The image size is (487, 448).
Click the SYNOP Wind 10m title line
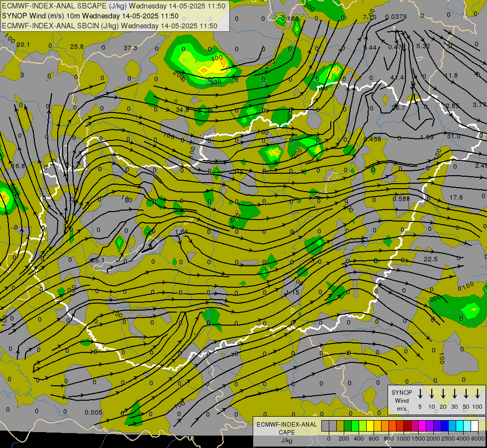(90, 16)
